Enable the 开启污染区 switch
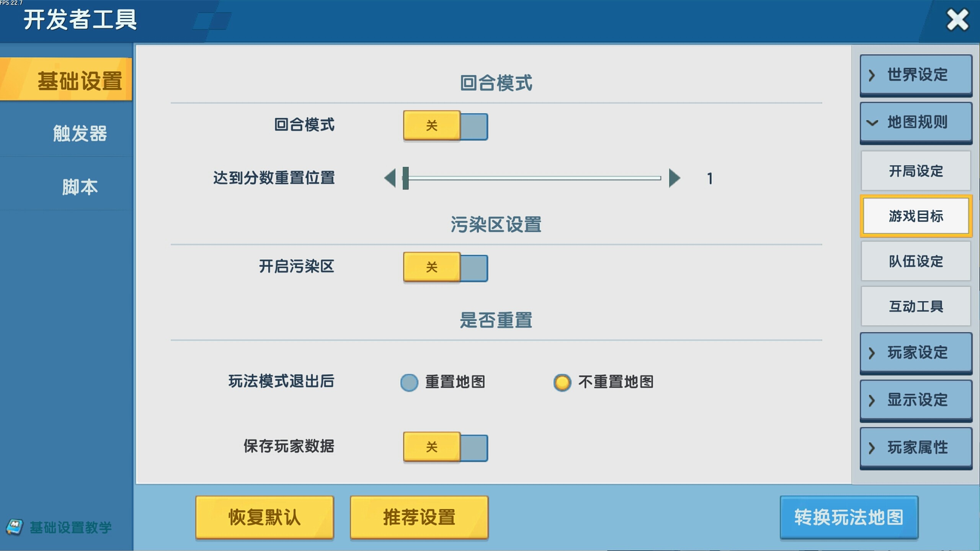The height and width of the screenshot is (551, 980). click(x=445, y=267)
